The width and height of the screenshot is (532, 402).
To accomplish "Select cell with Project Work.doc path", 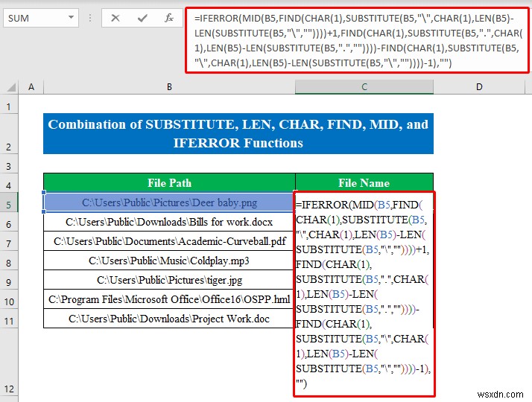I will [169, 319].
